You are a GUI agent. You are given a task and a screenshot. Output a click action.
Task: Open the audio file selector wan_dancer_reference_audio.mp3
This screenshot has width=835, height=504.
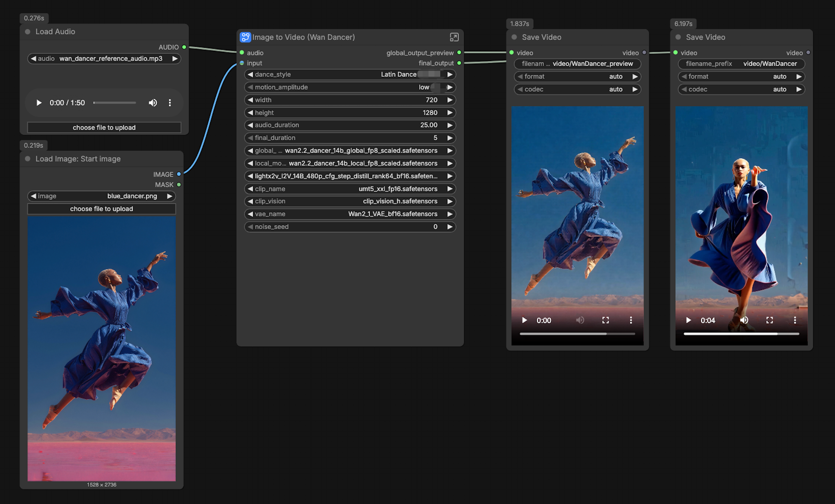tap(104, 59)
